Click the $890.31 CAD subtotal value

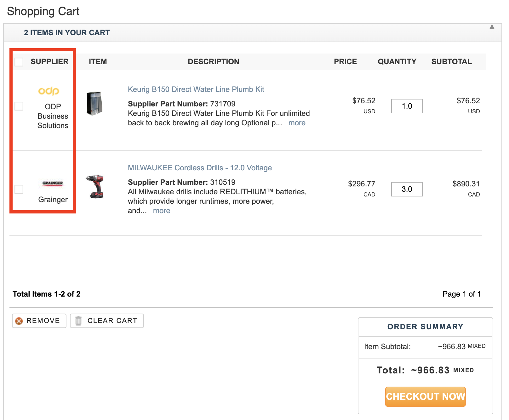click(466, 188)
